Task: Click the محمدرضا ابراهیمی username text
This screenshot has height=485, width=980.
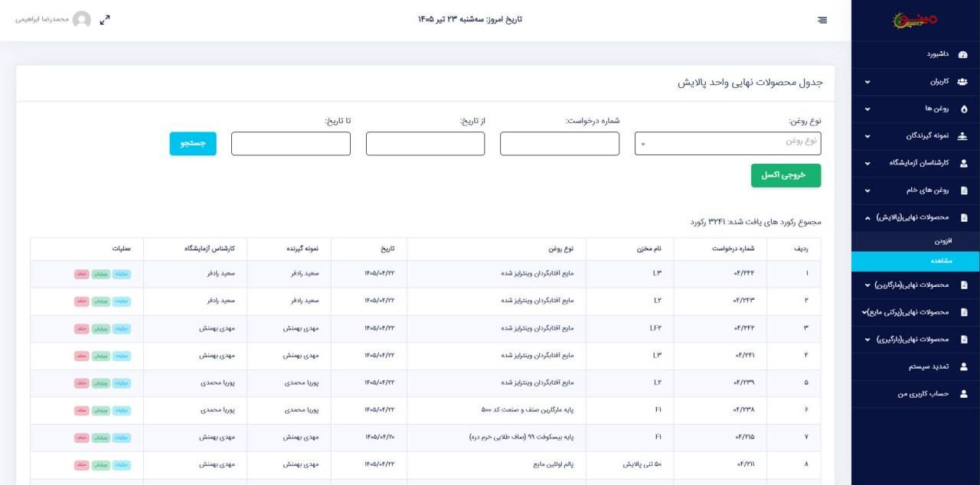Action: 42,19
